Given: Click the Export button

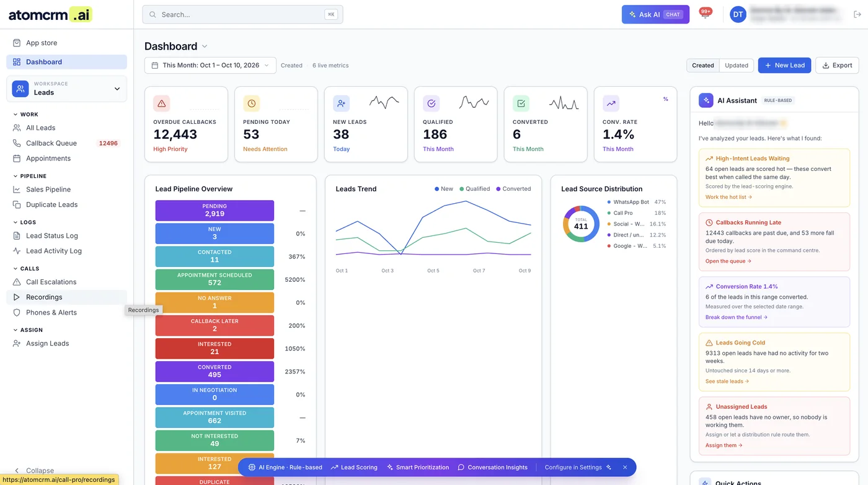Looking at the screenshot, I should (x=837, y=65).
